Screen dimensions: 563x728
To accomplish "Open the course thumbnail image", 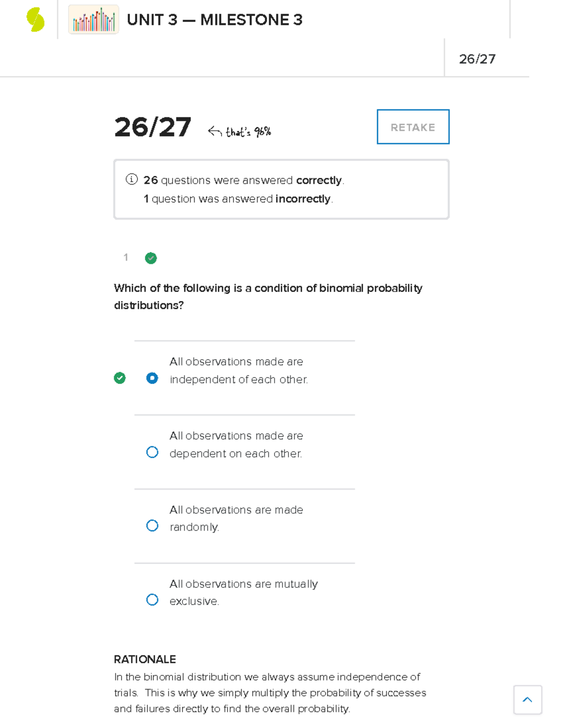I will (x=93, y=20).
